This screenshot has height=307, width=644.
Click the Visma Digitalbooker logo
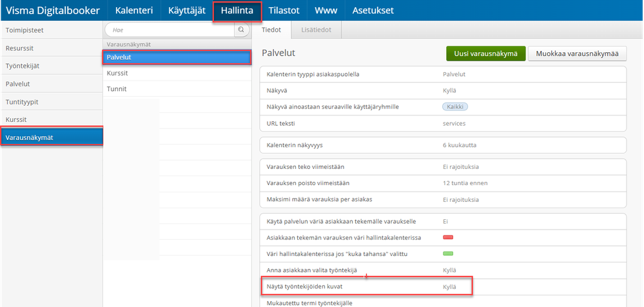pyautogui.click(x=53, y=10)
